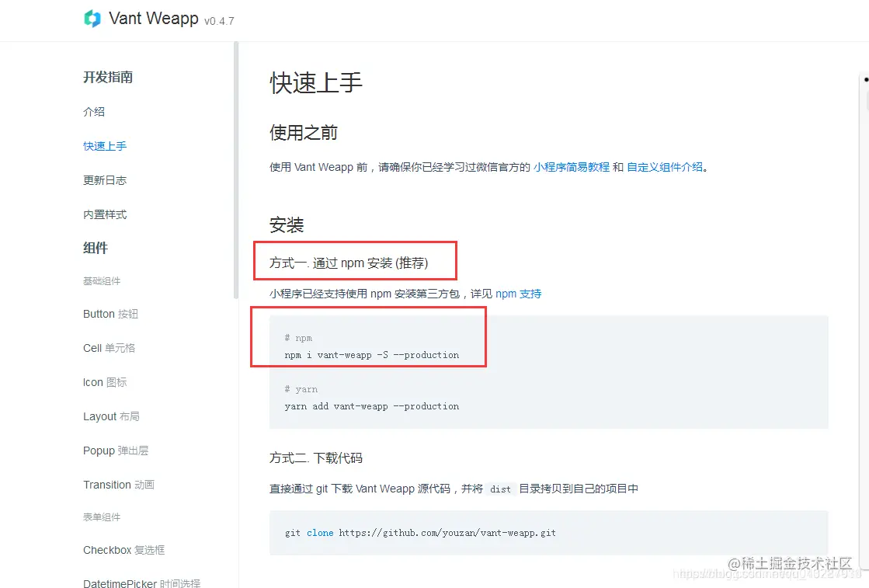
Task: Follow the 自定义组件介绍 link
Action: click(x=665, y=167)
